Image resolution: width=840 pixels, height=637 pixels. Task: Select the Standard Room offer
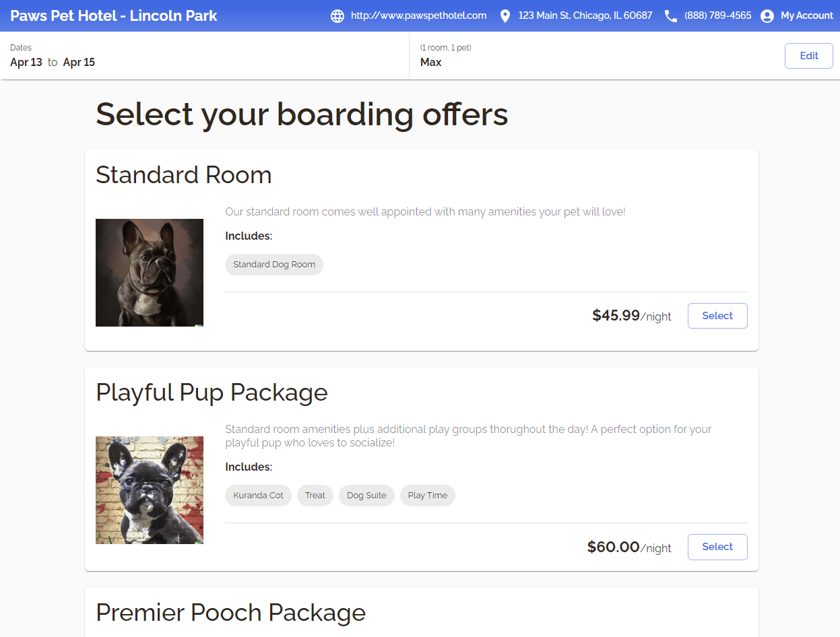point(717,316)
